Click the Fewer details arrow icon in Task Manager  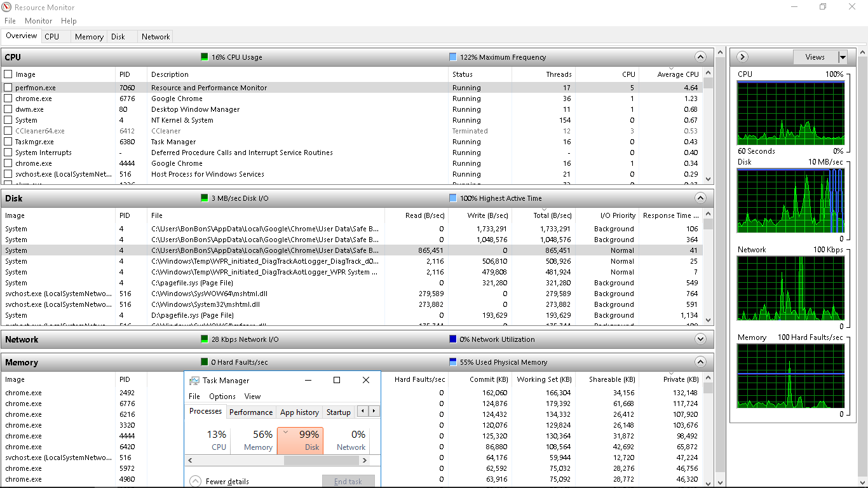click(x=196, y=482)
